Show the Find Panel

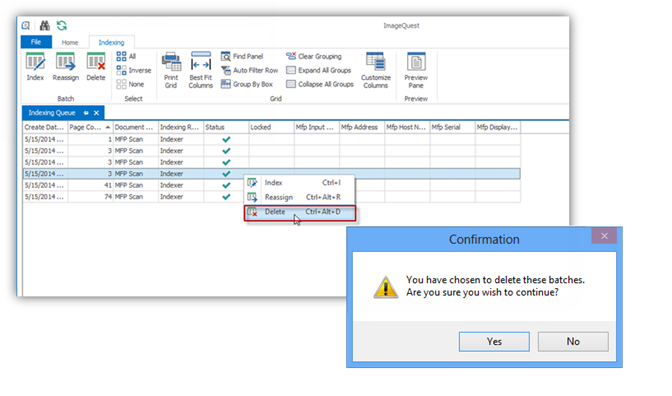pos(242,56)
